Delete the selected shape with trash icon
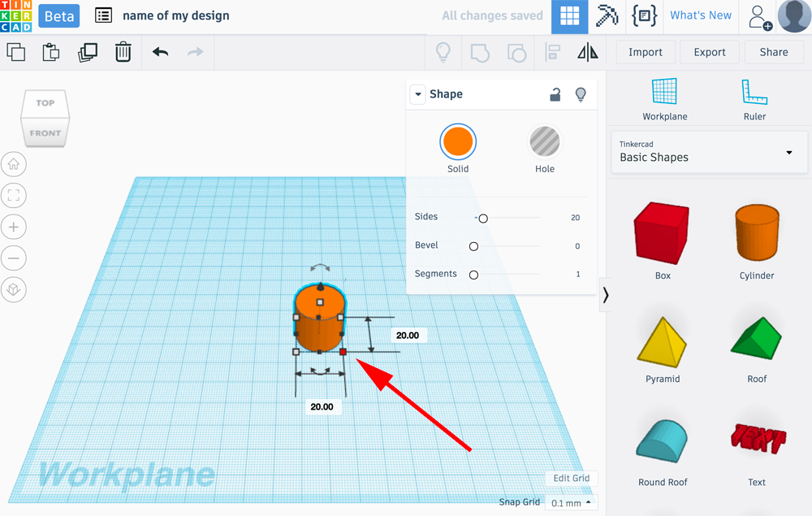Image resolution: width=812 pixels, height=516 pixels. pos(123,52)
